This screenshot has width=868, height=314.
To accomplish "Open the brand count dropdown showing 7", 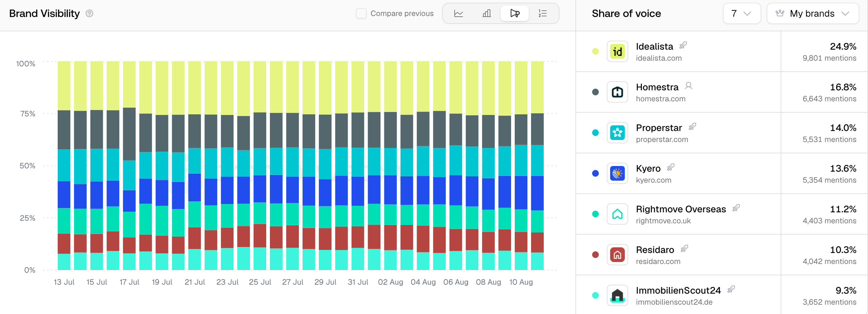I will [x=742, y=13].
